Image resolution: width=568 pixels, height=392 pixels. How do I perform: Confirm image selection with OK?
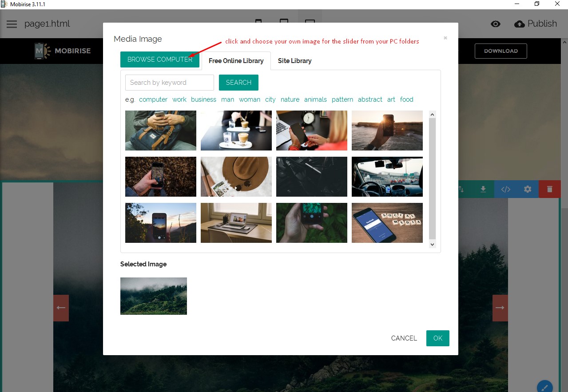tap(437, 338)
